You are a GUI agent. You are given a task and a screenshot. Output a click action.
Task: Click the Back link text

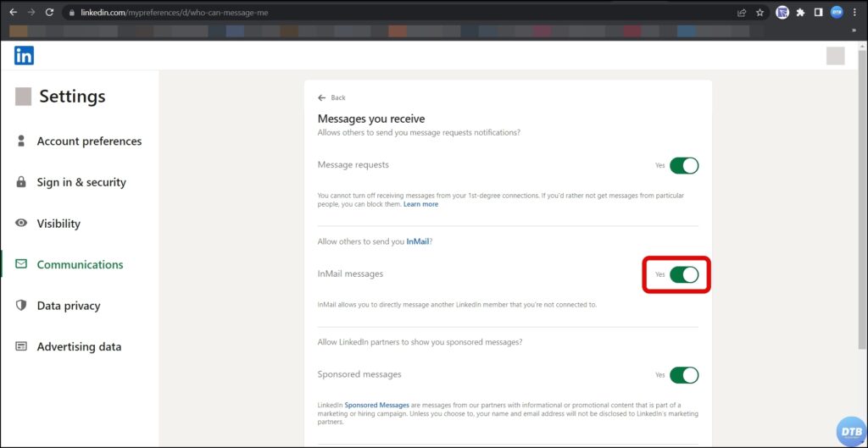337,98
